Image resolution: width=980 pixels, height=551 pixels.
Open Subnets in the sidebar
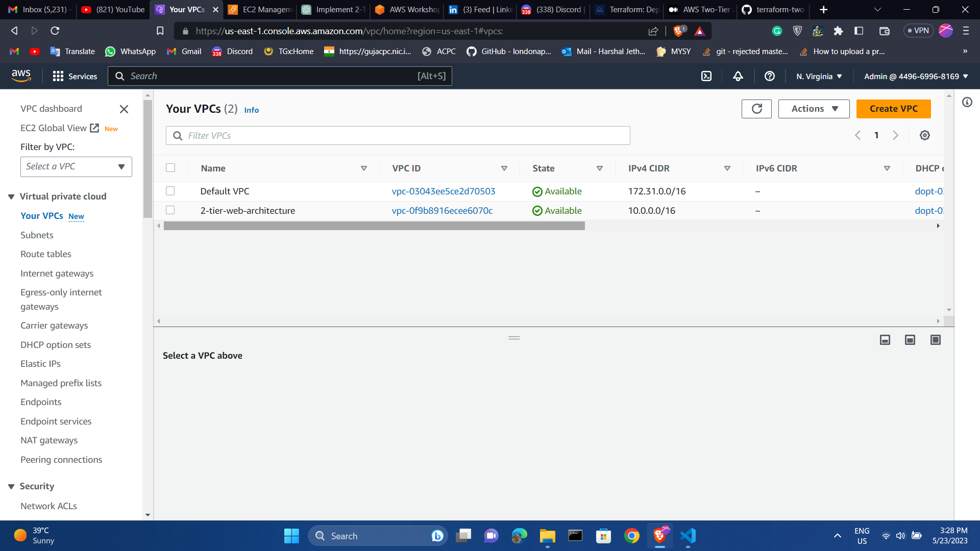[37, 235]
